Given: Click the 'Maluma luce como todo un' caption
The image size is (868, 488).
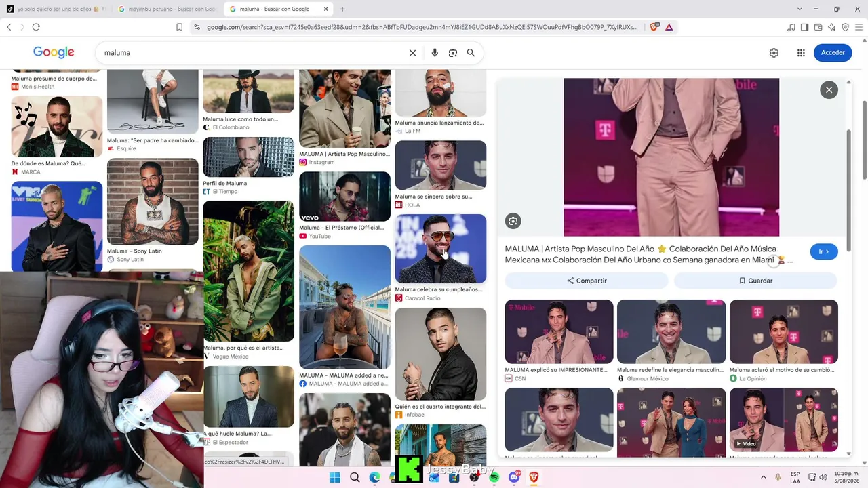Looking at the screenshot, I should [241, 119].
